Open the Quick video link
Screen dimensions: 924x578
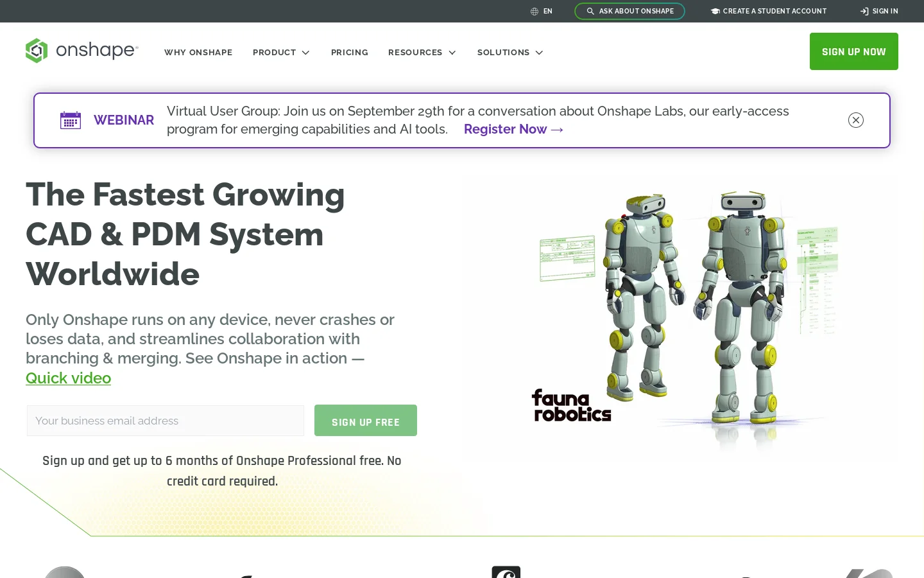tap(68, 378)
